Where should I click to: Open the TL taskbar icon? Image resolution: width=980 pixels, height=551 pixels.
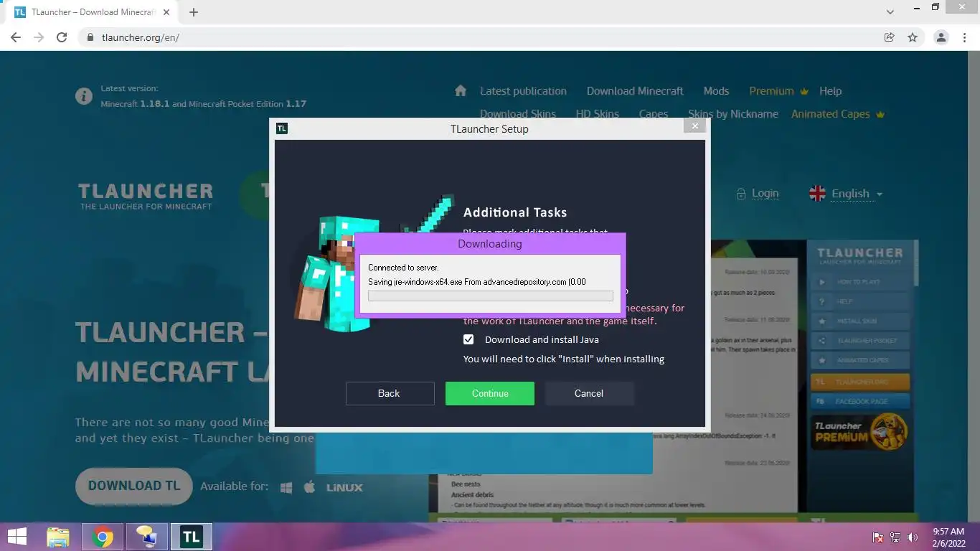pos(192,537)
